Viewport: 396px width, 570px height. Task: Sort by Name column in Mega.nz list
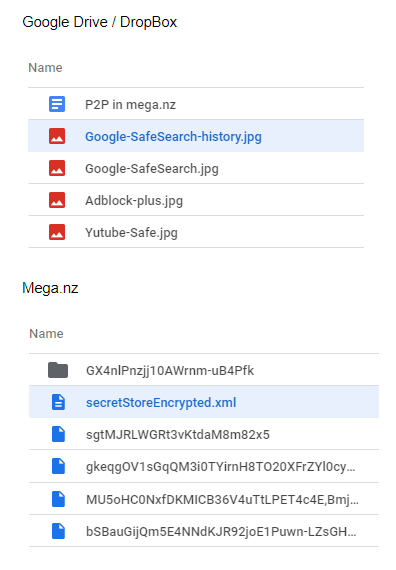click(46, 334)
